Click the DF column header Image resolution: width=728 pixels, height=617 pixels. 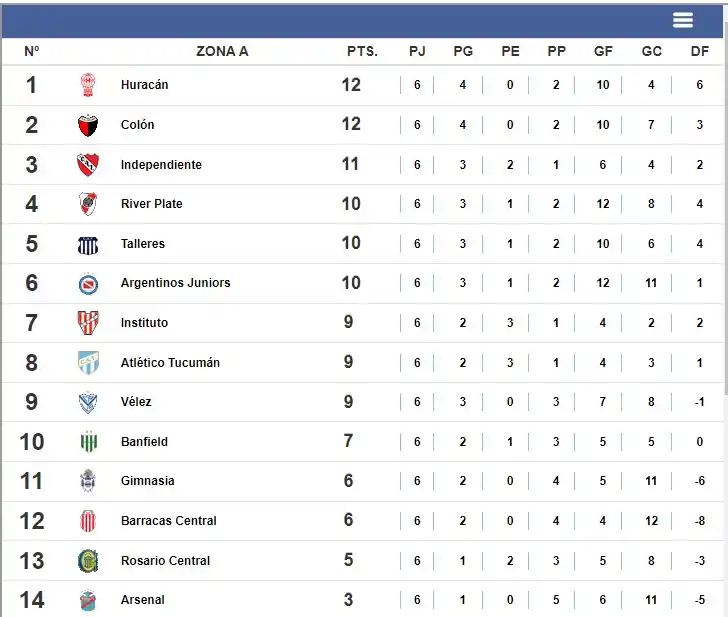[700, 52]
